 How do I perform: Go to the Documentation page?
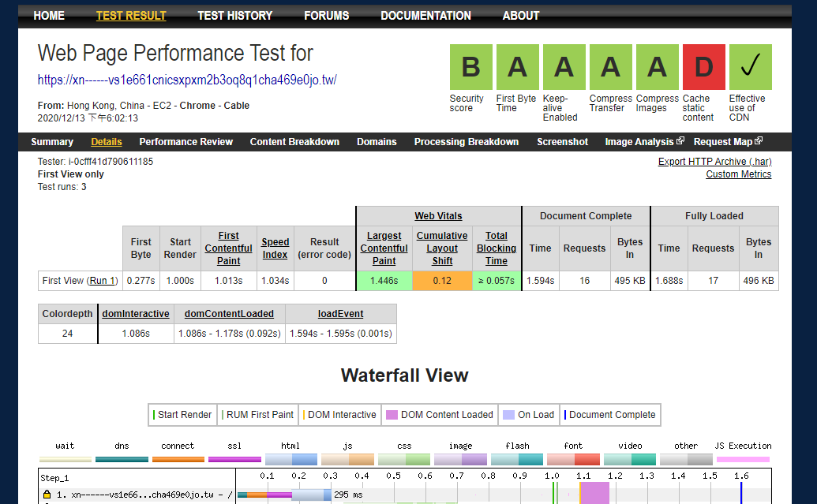click(425, 16)
